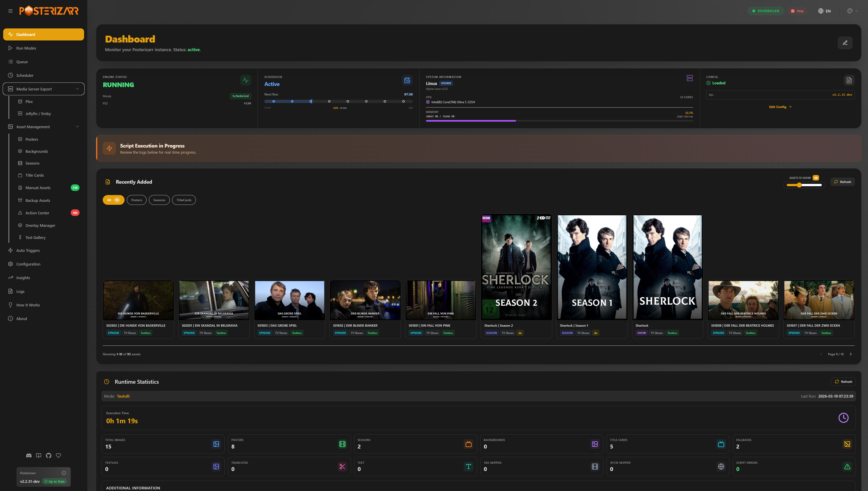Open Das Große Spiel title card
868x491 pixels.
click(290, 301)
